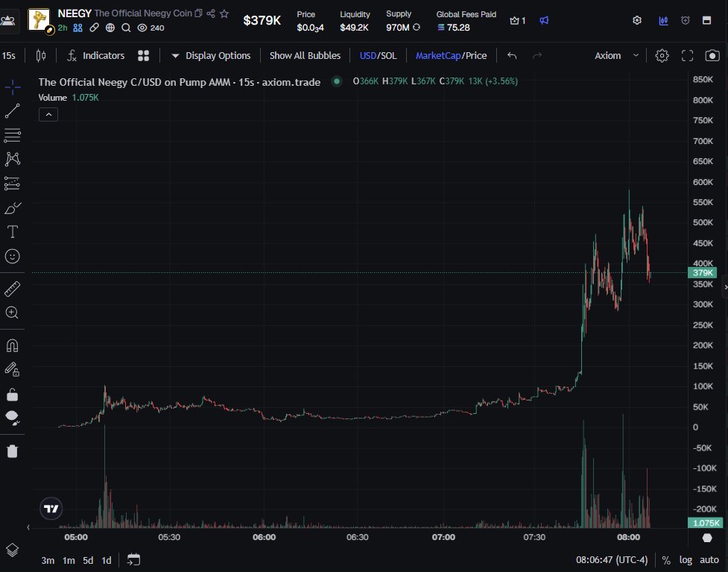
Task: Open the crown rank 1 badge
Action: 517,20
